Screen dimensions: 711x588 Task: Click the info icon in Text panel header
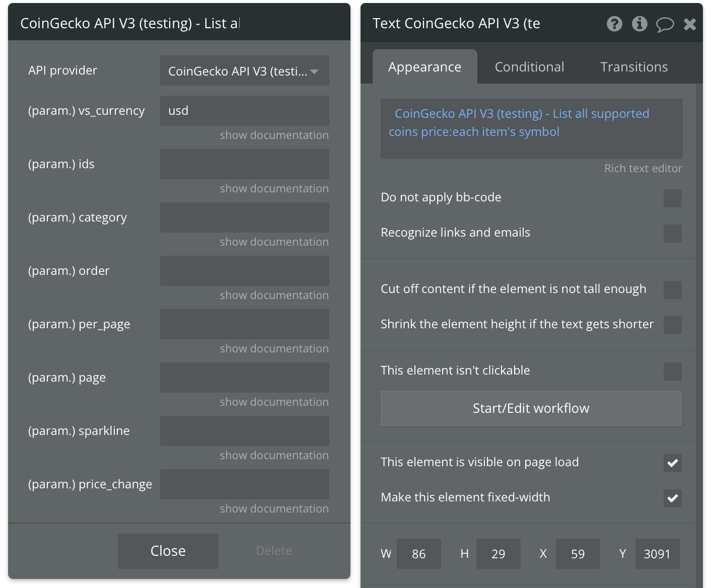click(639, 24)
